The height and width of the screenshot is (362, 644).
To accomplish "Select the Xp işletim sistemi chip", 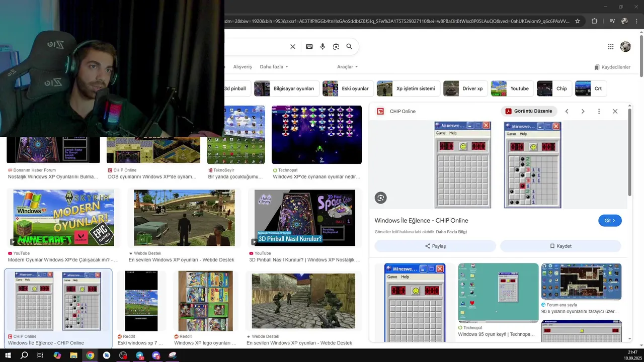I will (408, 88).
